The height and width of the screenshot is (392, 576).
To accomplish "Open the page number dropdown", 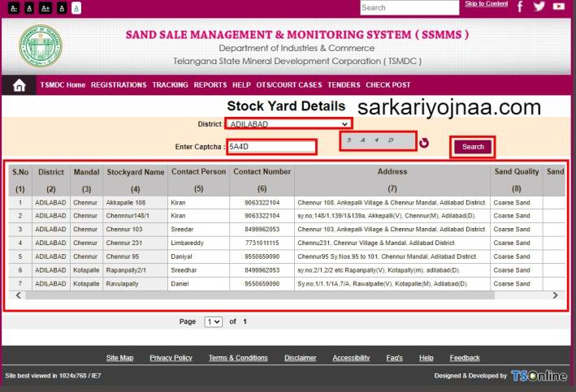I will 214,322.
